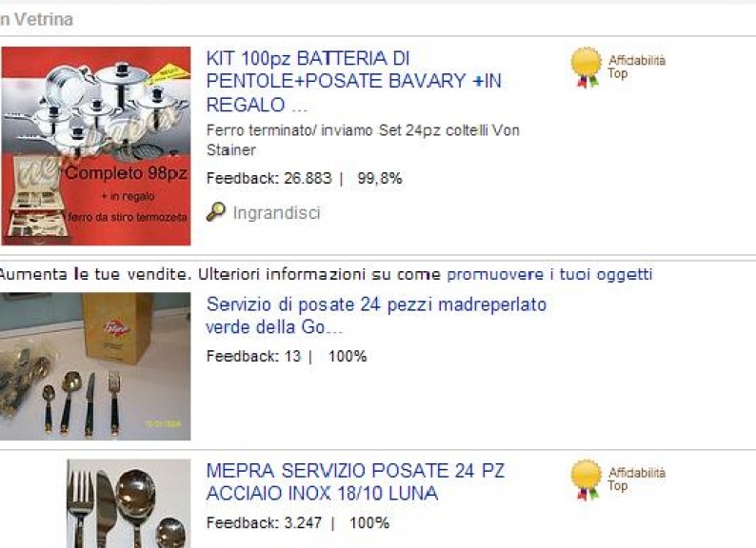756x548 pixels.
Task: Click the Bavary pots and cutlery thumbnail
Action: coord(96,146)
